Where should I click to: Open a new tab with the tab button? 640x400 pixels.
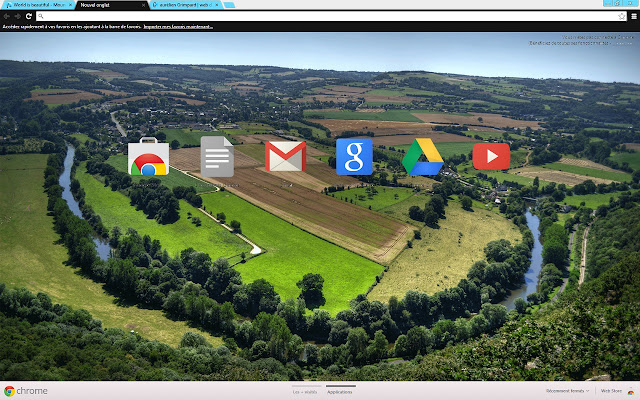(229, 5)
